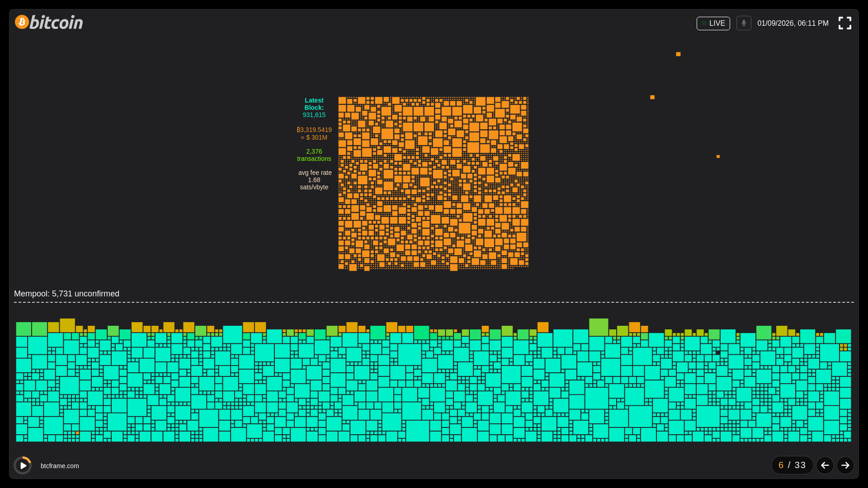Advance with the next slide arrow
The image size is (868, 488).
[845, 465]
